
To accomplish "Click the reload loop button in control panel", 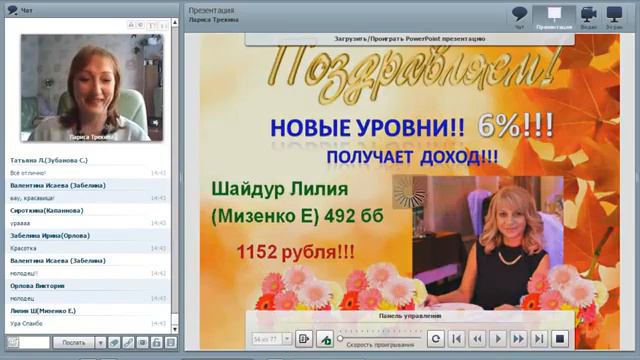I will 436,339.
